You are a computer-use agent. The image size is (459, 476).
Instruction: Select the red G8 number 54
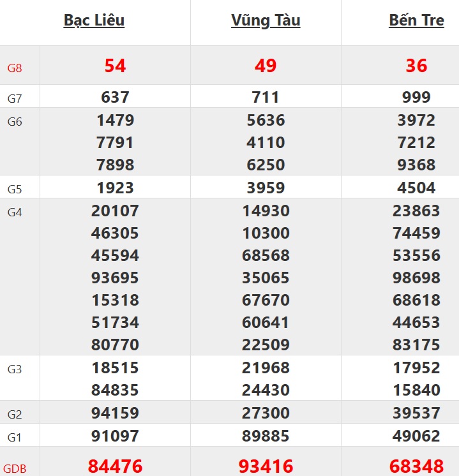[116, 66]
